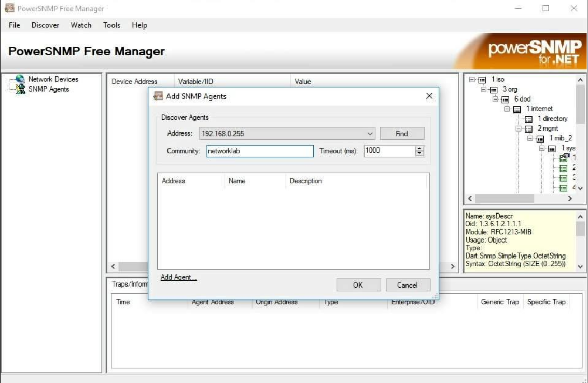Click the table icon beside 1 mib_2
The image size is (588, 383).
(540, 139)
